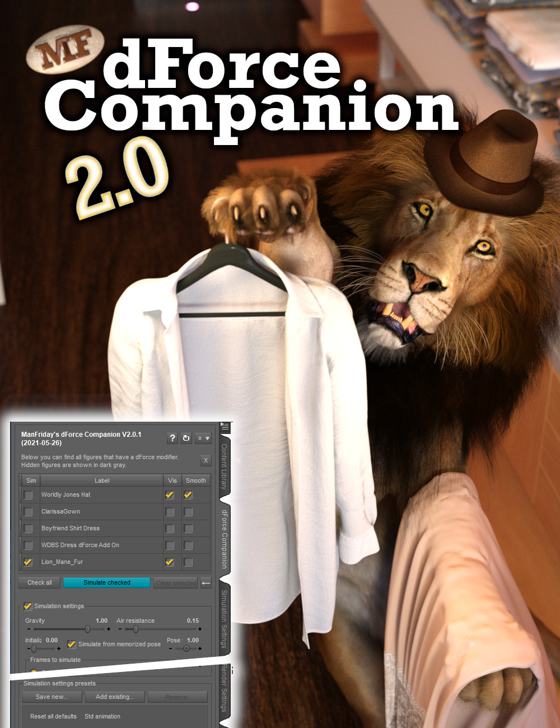Open the help question mark icon
The image size is (560, 728).
pos(172,438)
